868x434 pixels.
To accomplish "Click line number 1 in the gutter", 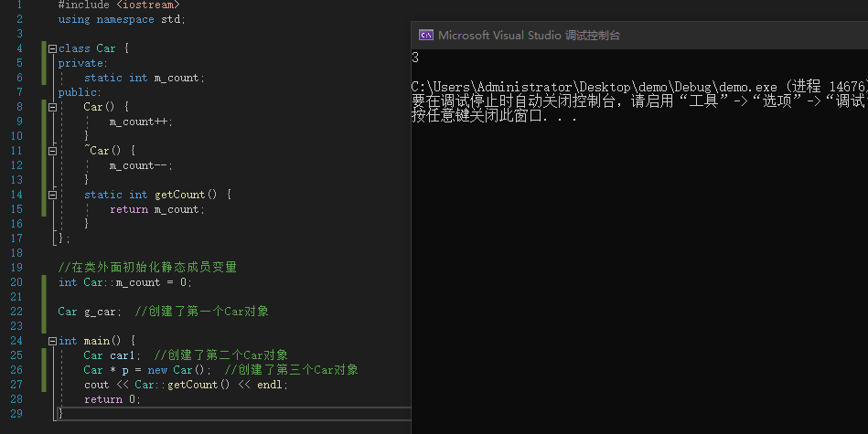I will coord(18,5).
